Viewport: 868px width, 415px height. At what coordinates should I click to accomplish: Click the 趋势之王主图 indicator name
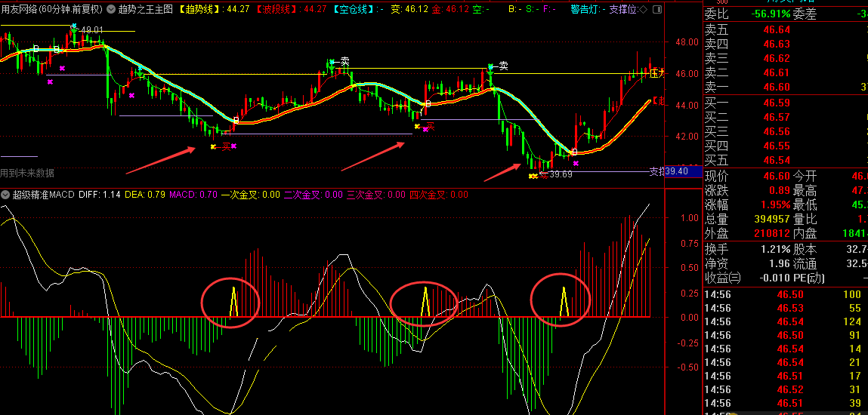[x=146, y=9]
